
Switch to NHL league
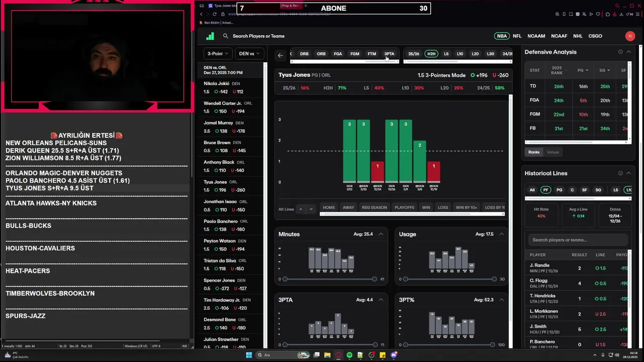(578, 36)
